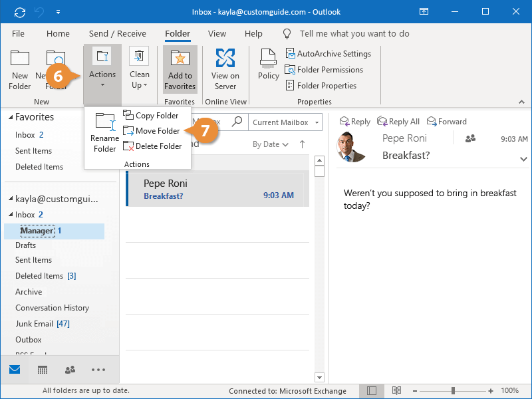
Task: Open the By Date sort dropdown
Action: 271,144
